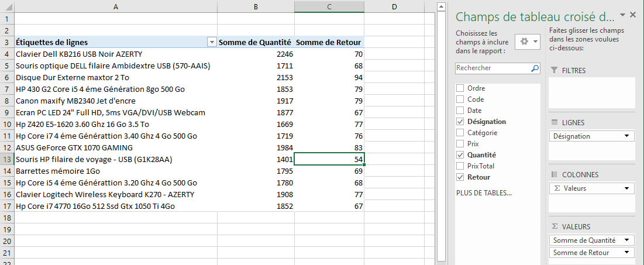
Task: Click the vertical scrollbar up arrow
Action: coord(441,6)
